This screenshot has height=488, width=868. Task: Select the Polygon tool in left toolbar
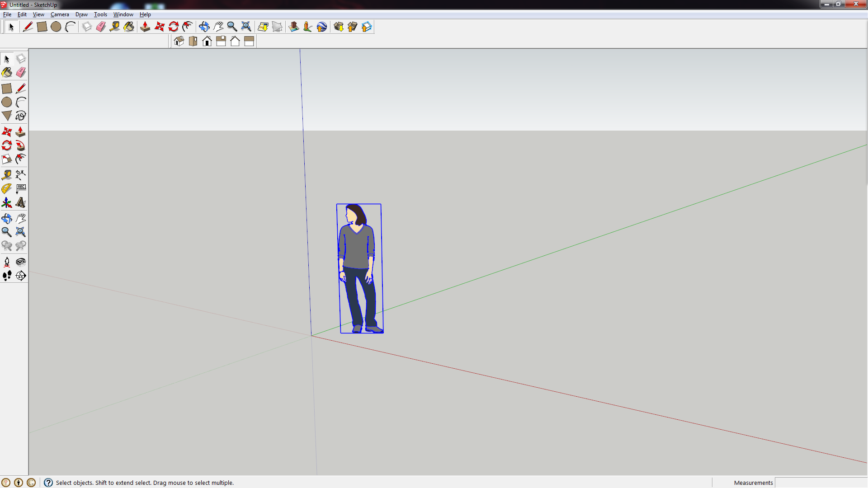click(7, 116)
